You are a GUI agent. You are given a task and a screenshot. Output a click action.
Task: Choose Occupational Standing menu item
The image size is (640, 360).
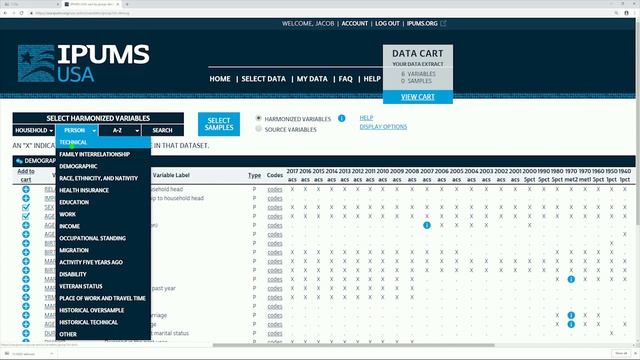coord(103,238)
